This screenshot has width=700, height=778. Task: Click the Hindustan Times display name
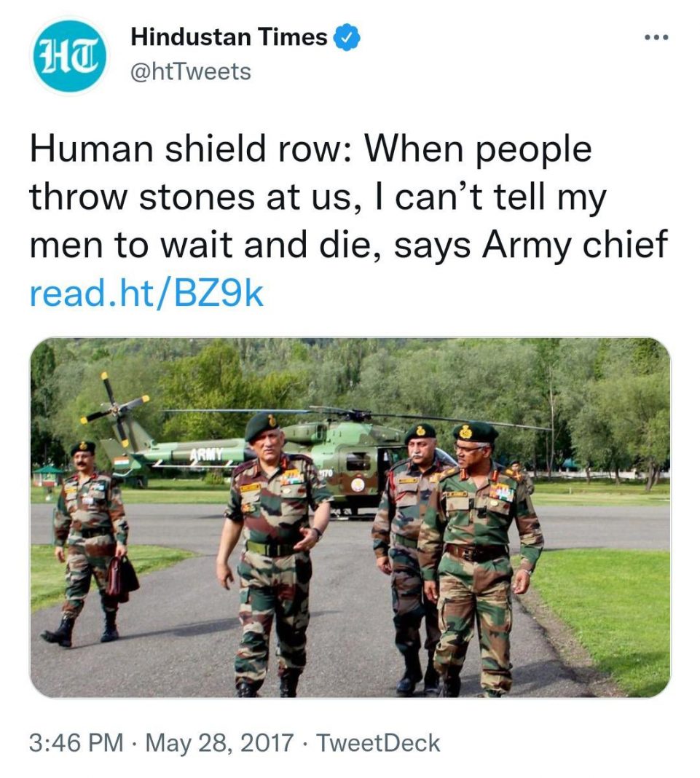228,37
